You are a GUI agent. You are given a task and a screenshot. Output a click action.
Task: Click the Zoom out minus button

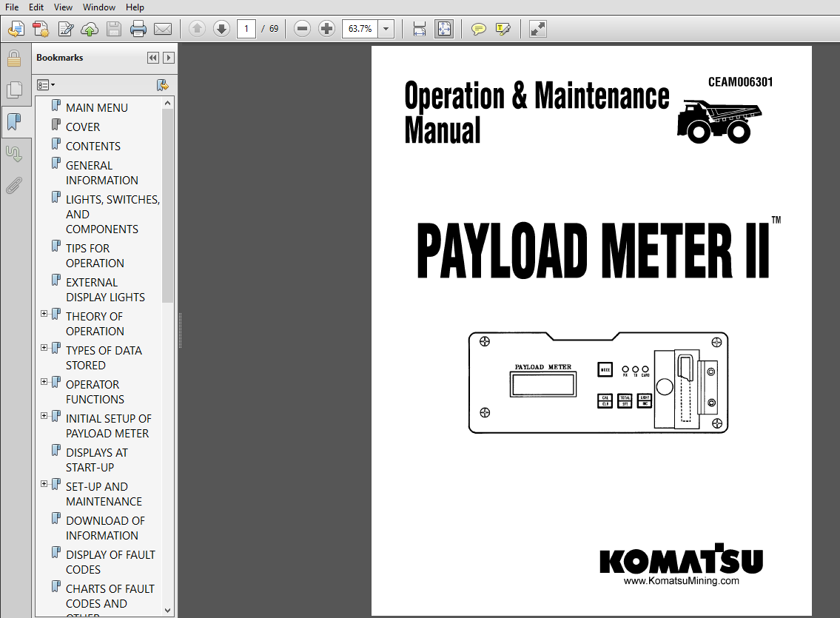pyautogui.click(x=302, y=28)
